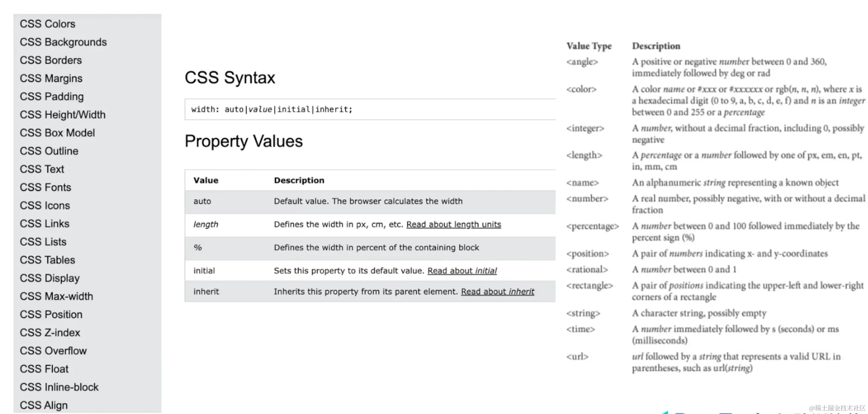Go to CSS Borders page

point(51,60)
